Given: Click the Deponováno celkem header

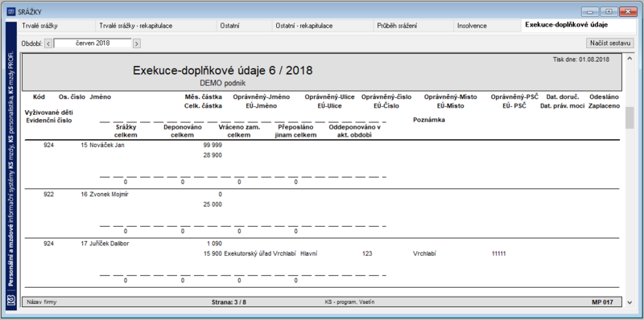Looking at the screenshot, I should coord(183,131).
